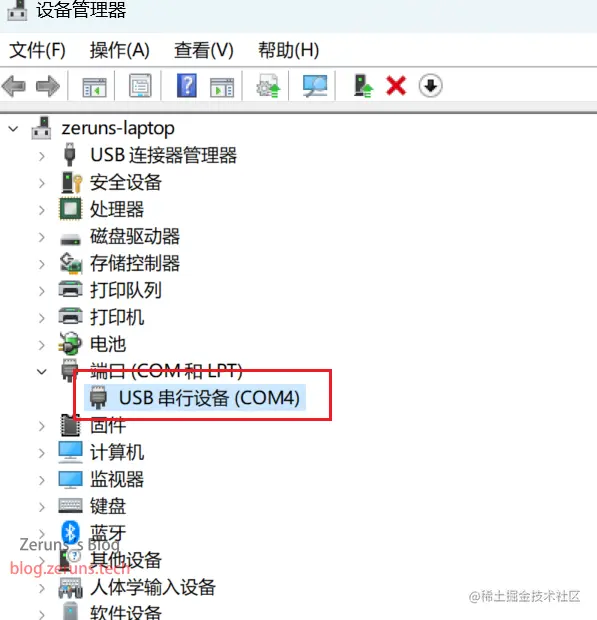Open the 查看(V) menu
The height and width of the screenshot is (620, 597).
[x=204, y=50]
